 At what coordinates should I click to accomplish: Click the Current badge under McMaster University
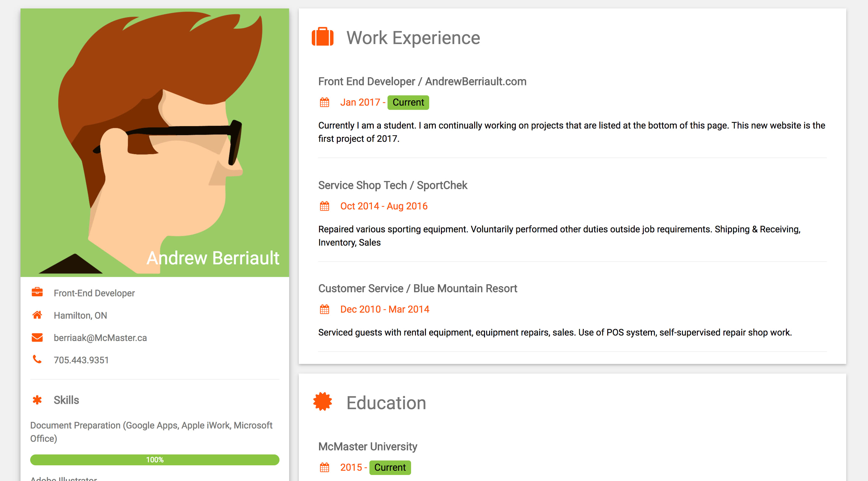(x=390, y=467)
